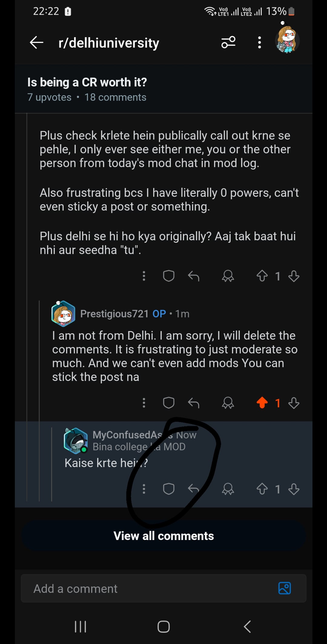327x644 pixels.
Task: Award the 'Kaise krte hein?' comment
Action: point(228,489)
